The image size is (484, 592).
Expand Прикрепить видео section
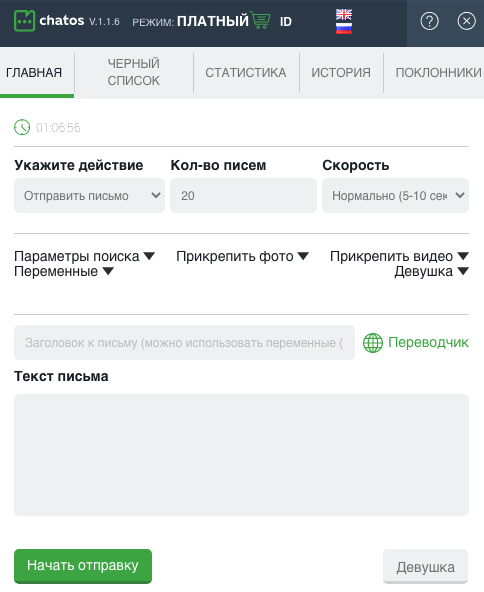pyautogui.click(x=399, y=256)
